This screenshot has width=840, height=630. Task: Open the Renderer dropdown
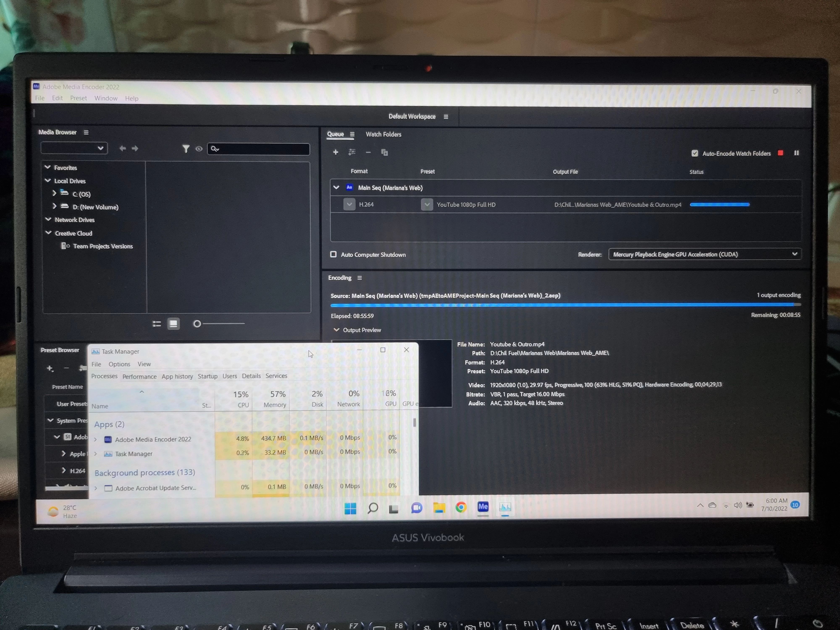click(704, 254)
